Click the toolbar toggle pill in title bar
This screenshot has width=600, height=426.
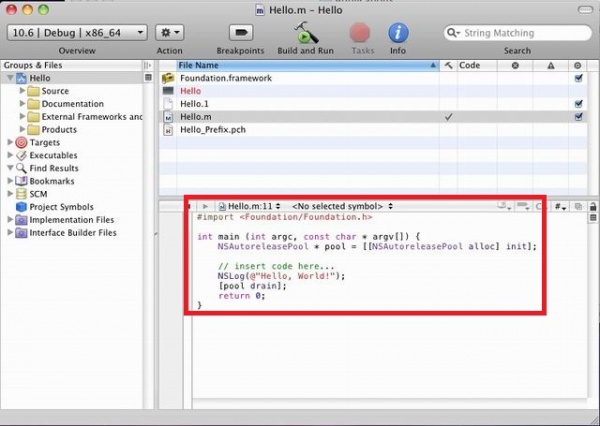click(x=585, y=10)
